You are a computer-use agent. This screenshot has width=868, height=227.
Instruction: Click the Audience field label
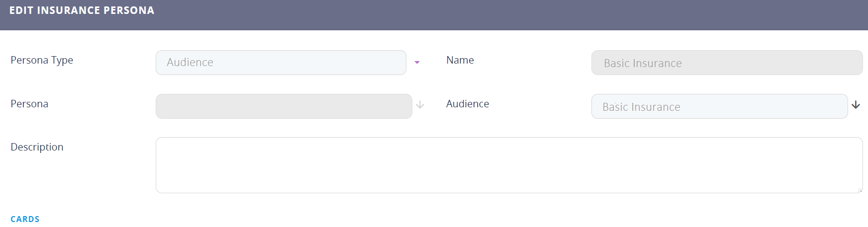[x=468, y=104]
